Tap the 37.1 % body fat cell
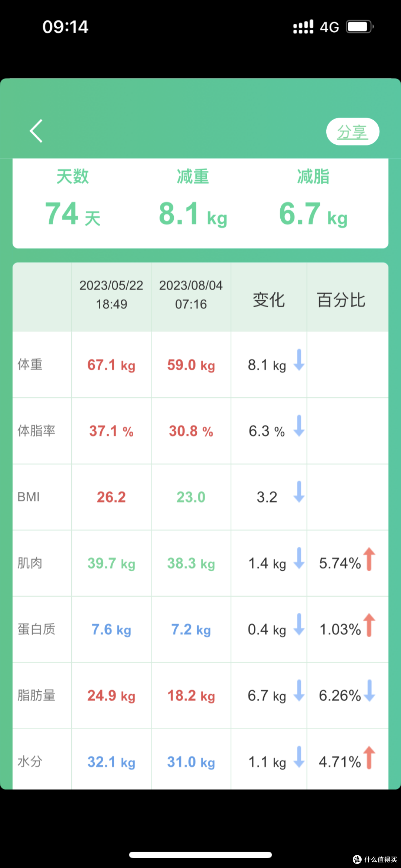401x868 pixels. [111, 431]
